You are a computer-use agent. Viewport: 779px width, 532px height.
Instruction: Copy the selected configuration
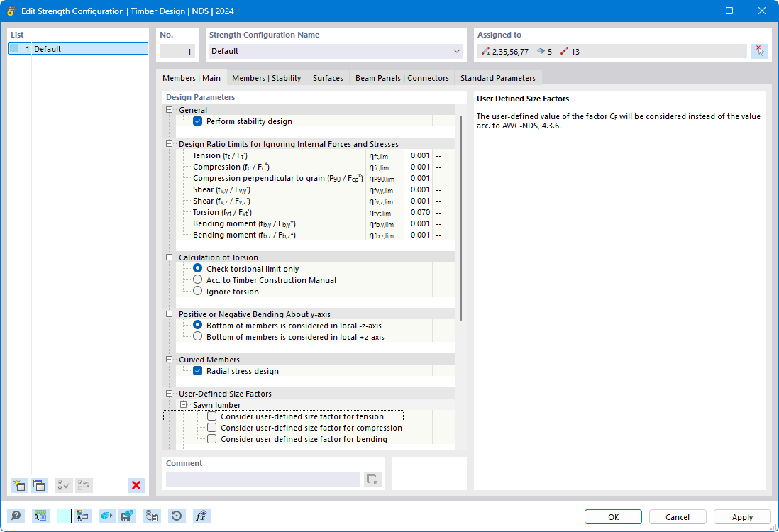coord(40,485)
